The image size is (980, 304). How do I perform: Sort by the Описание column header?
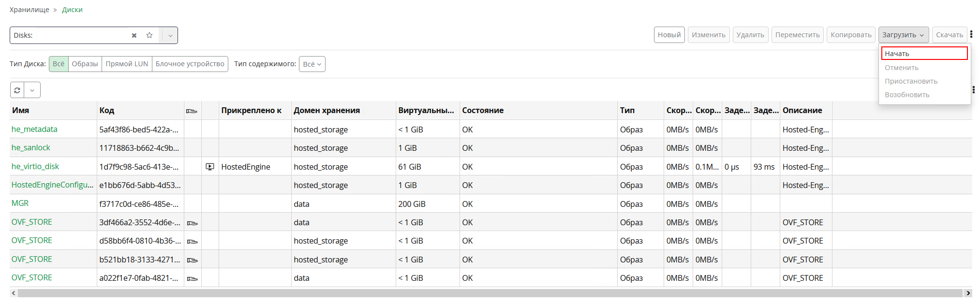[x=805, y=110]
